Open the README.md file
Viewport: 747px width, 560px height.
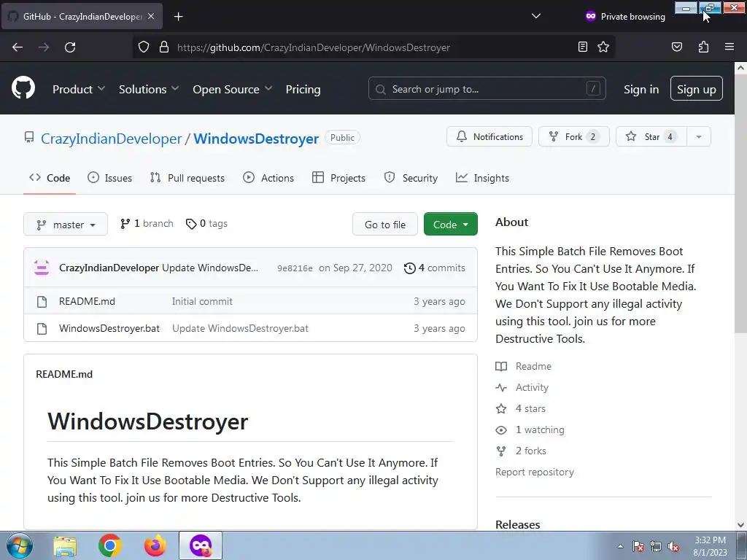pos(87,301)
